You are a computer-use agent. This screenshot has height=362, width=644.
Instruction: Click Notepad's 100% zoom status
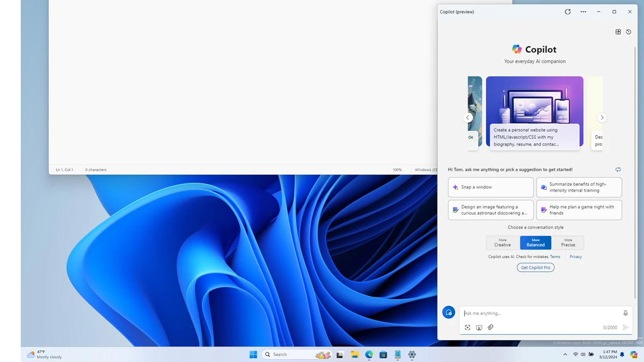397,170
